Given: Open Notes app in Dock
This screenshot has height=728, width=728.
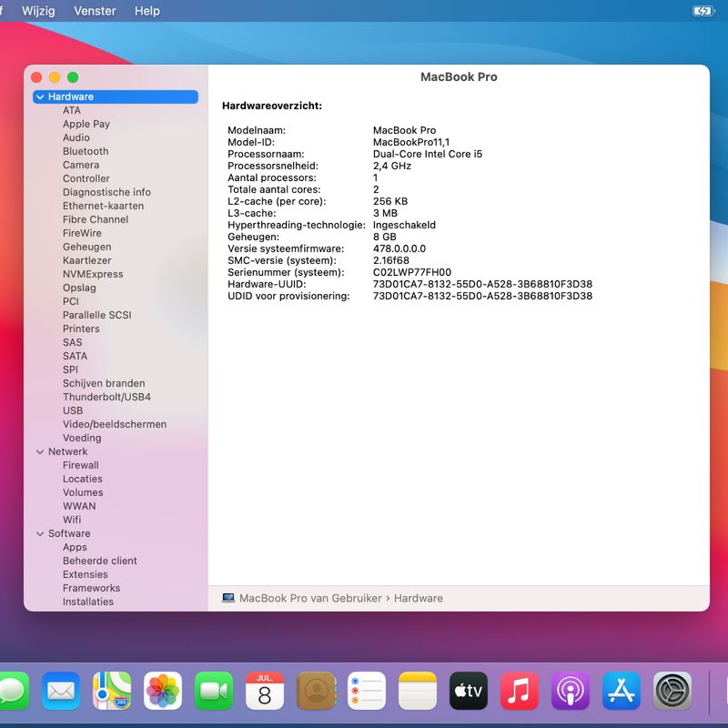Looking at the screenshot, I should click(x=418, y=691).
